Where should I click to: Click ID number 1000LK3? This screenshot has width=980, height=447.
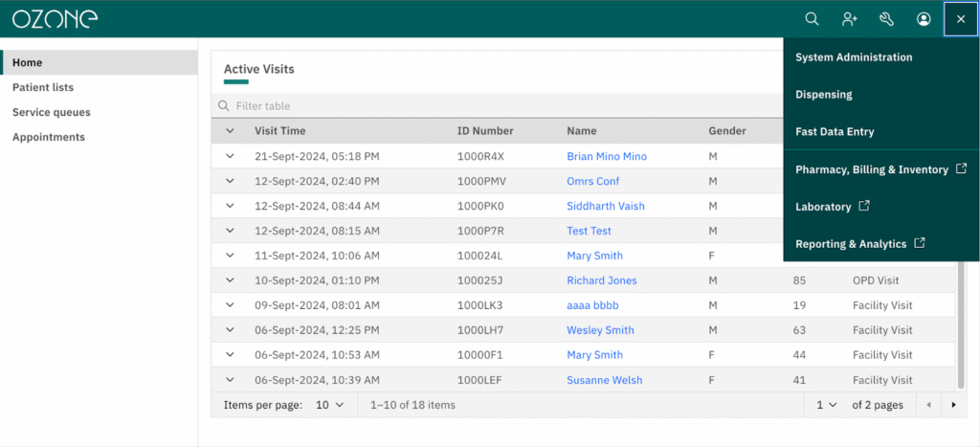479,305
